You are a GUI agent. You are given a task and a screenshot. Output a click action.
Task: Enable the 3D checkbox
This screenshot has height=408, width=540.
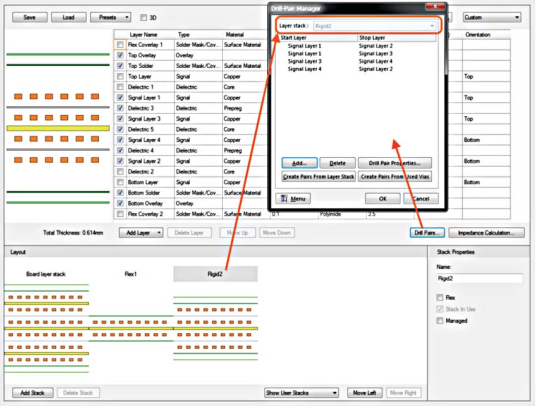[x=144, y=18]
